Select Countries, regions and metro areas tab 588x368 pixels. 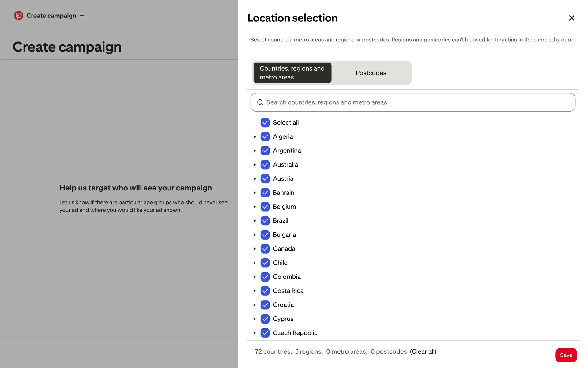pos(292,73)
